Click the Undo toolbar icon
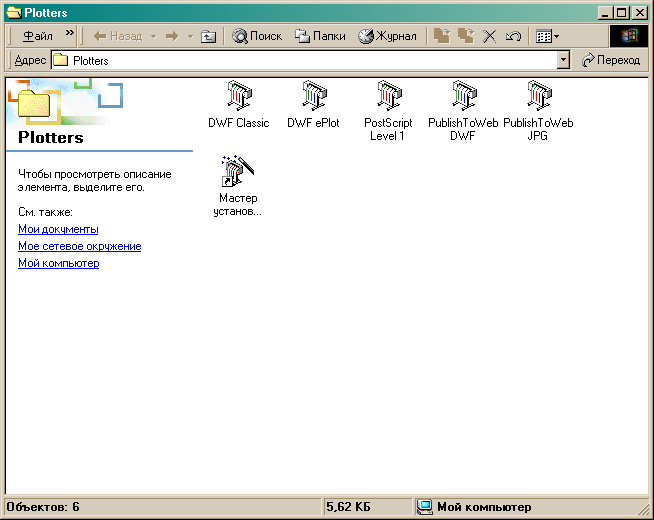654x520 pixels. [513, 36]
